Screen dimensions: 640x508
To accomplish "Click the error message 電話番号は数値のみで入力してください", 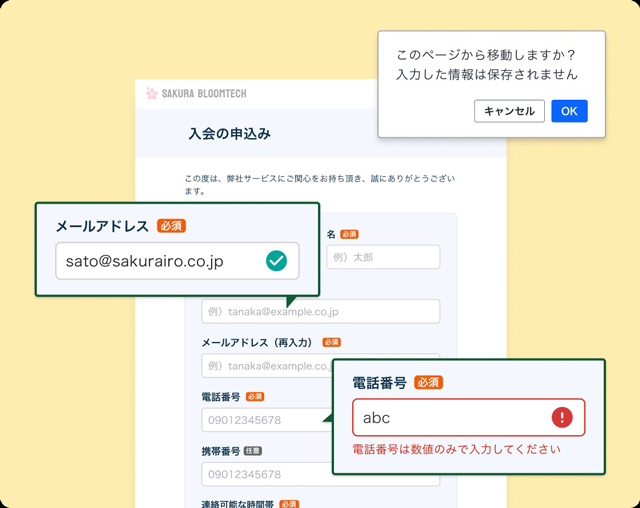I will coord(456,449).
